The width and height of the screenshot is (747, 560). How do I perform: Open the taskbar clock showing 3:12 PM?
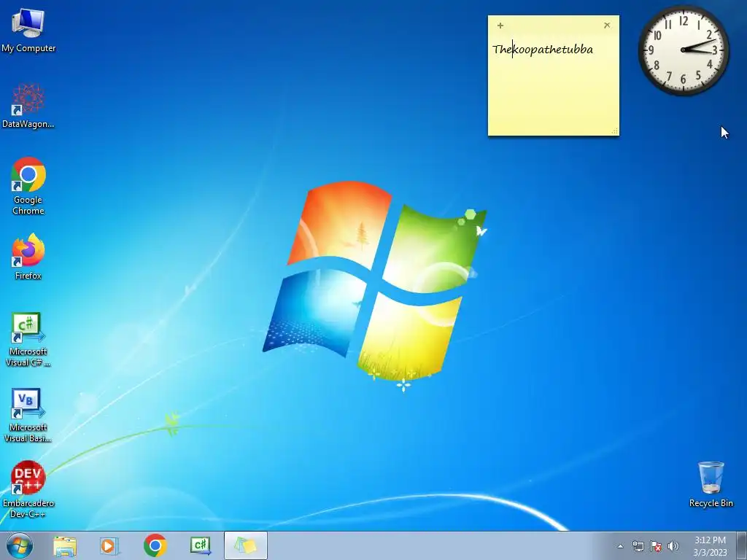coord(710,546)
